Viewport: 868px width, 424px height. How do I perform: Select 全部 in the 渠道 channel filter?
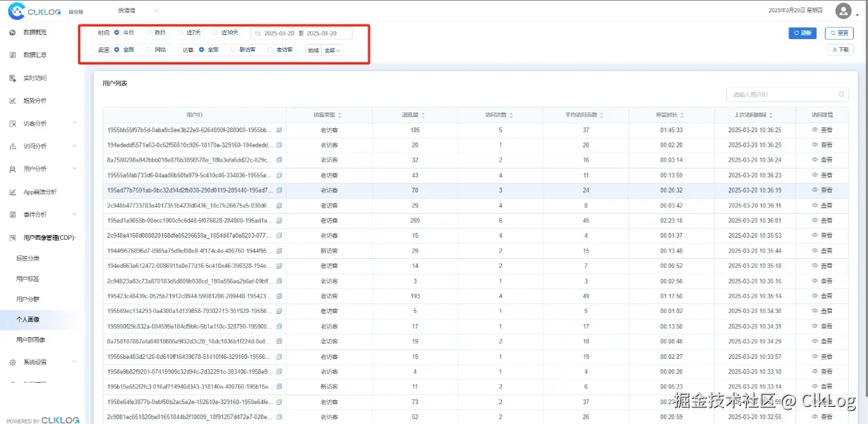pos(116,49)
